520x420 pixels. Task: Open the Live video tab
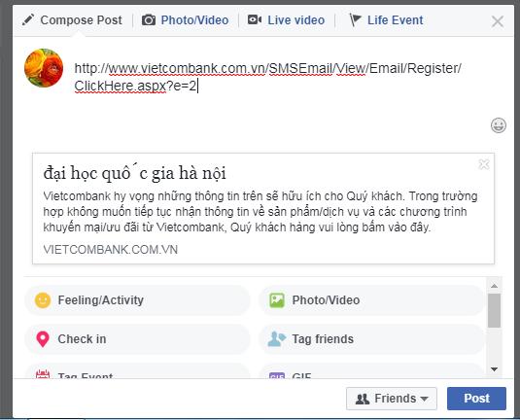tap(286, 20)
